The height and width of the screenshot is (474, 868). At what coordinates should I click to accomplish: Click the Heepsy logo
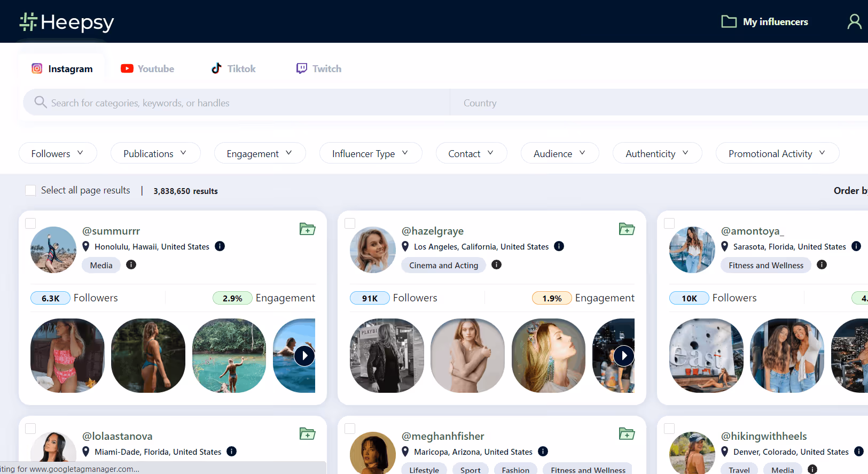coord(67,22)
